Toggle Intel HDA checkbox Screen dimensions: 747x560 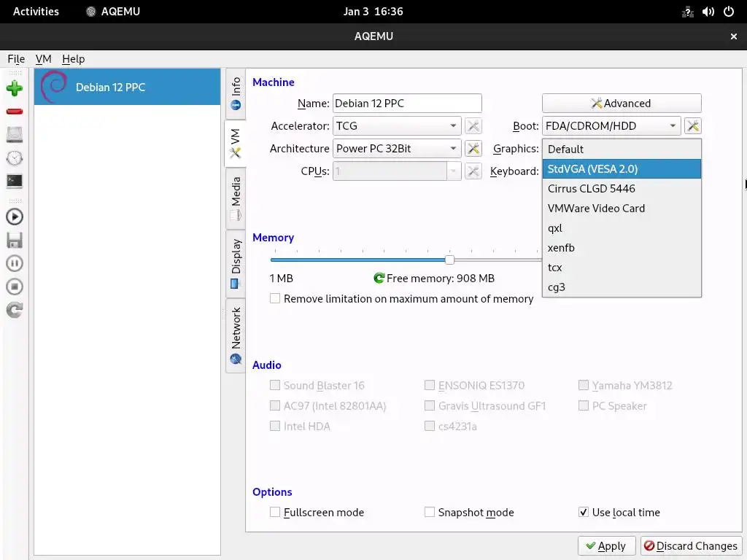275,426
